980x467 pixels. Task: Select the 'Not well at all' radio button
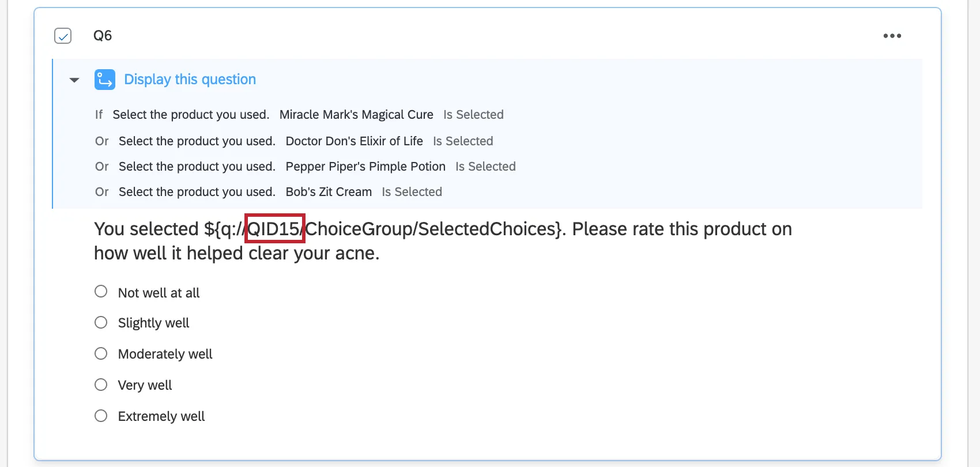point(101,291)
